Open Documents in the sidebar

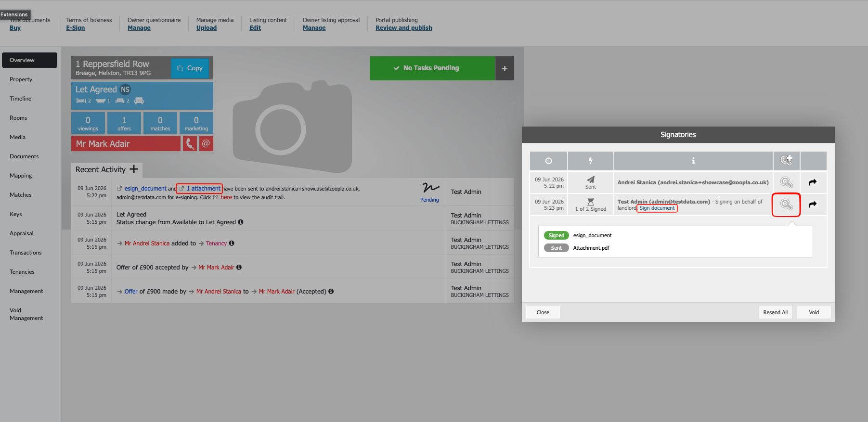point(24,156)
